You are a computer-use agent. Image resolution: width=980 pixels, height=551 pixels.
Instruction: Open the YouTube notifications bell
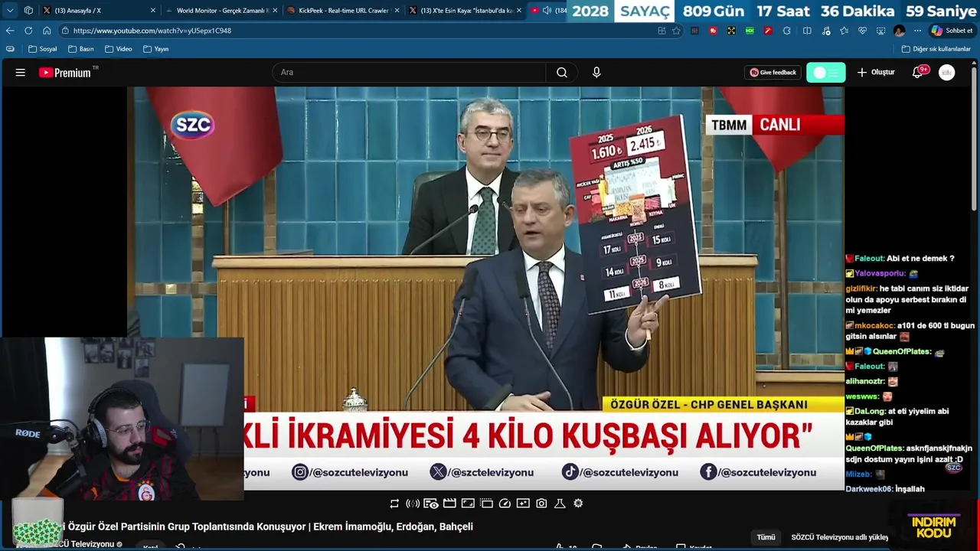[918, 73]
